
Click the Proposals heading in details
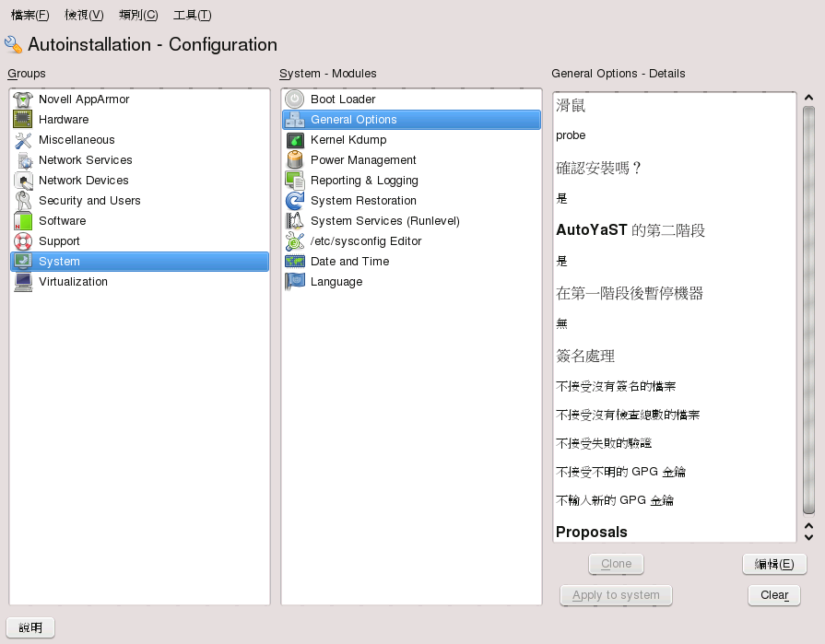592,532
